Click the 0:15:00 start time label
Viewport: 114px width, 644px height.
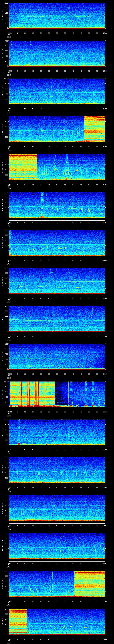pyautogui.click(x=9, y=71)
